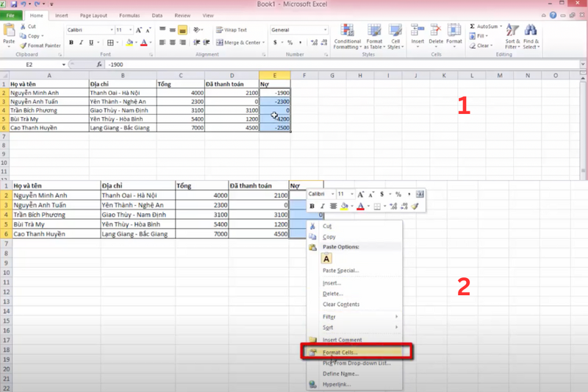The width and height of the screenshot is (588, 392).
Task: Click the Save icon in Quick Access Toolbar
Action: [14, 4]
